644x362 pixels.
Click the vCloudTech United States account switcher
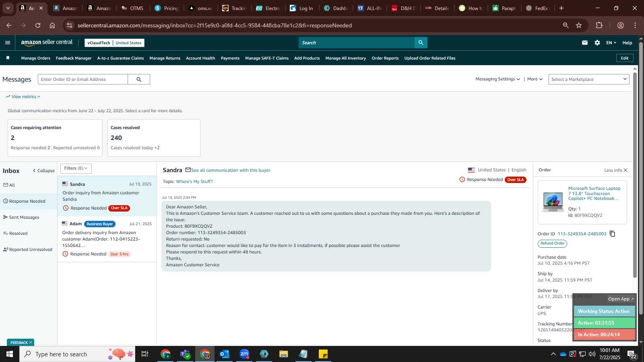114,43
